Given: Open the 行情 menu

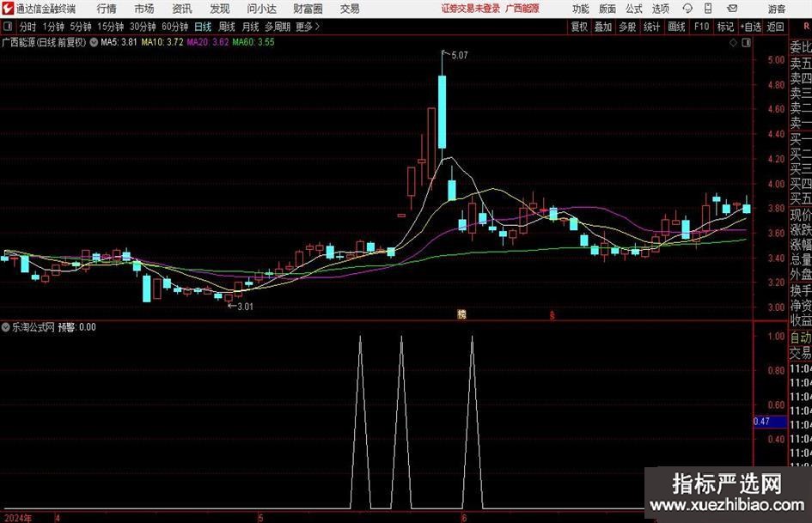Looking at the screenshot, I should tap(107, 9).
